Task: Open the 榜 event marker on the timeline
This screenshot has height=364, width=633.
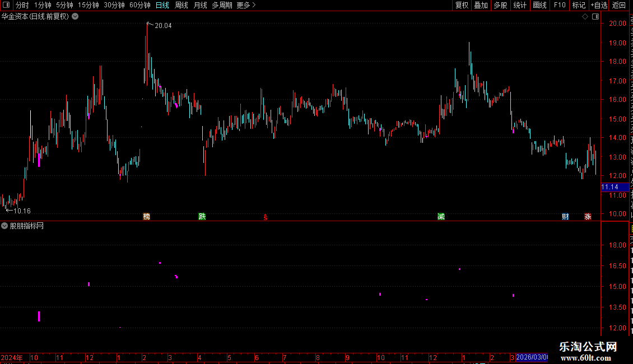Action: pos(147,217)
